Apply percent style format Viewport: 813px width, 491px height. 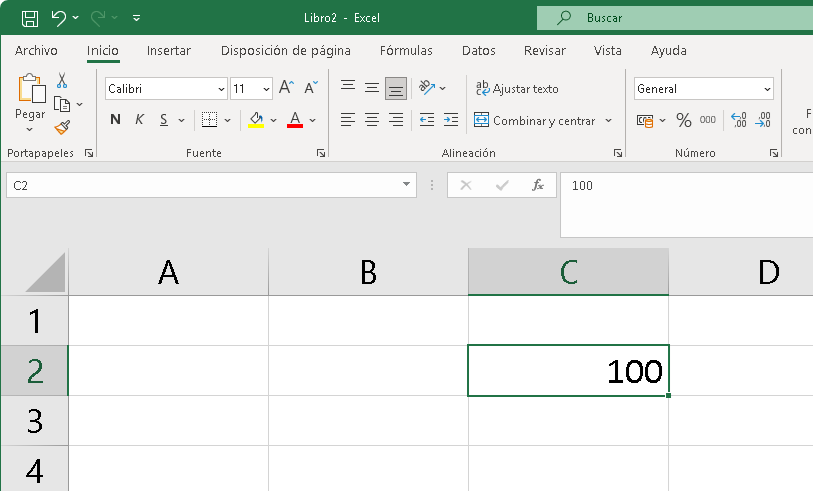pyautogui.click(x=684, y=120)
